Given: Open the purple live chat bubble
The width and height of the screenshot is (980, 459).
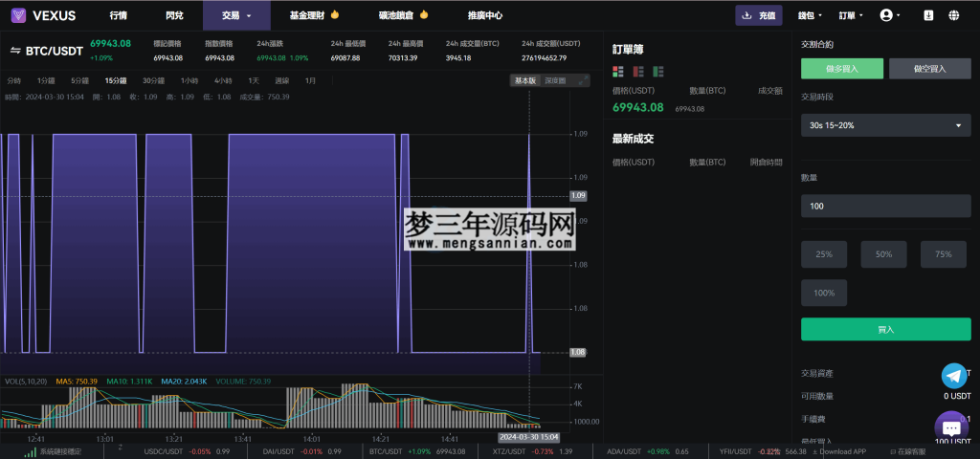Looking at the screenshot, I should 950,427.
